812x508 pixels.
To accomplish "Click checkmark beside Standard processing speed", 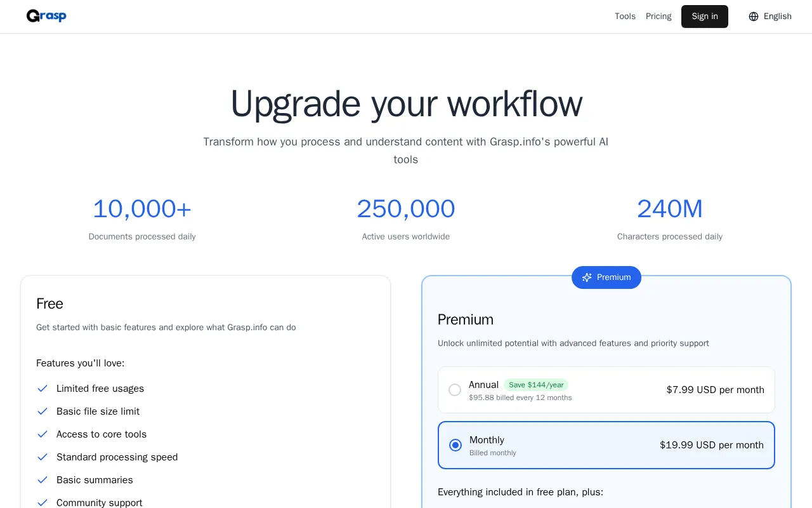I will [43, 457].
